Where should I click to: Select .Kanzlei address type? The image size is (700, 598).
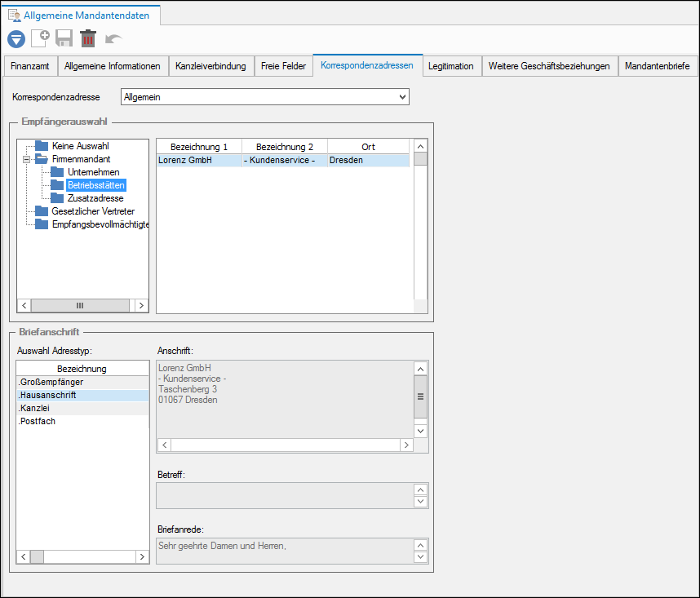point(82,408)
